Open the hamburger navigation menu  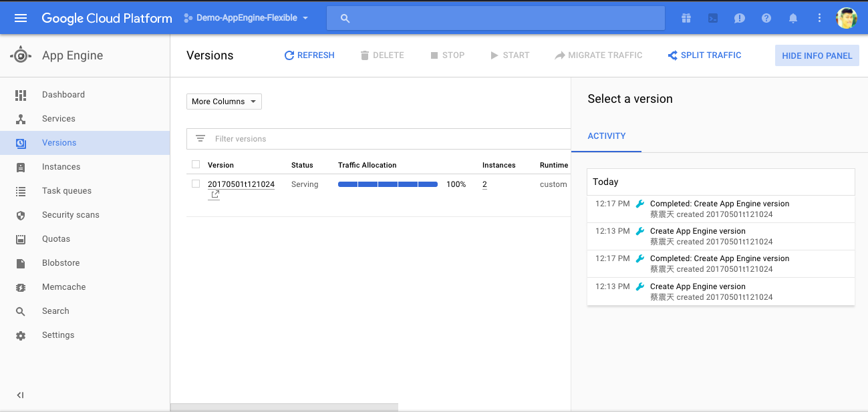point(21,18)
